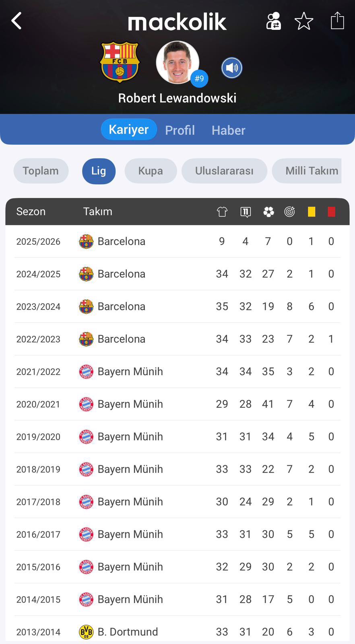Tap the red card column header
355x644 pixels.
331,212
